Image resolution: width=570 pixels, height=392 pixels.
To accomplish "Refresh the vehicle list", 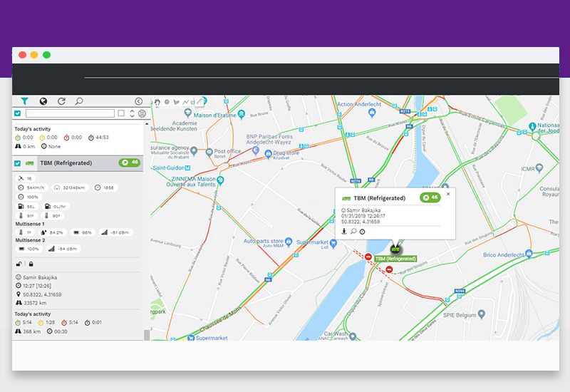I will tap(61, 101).
